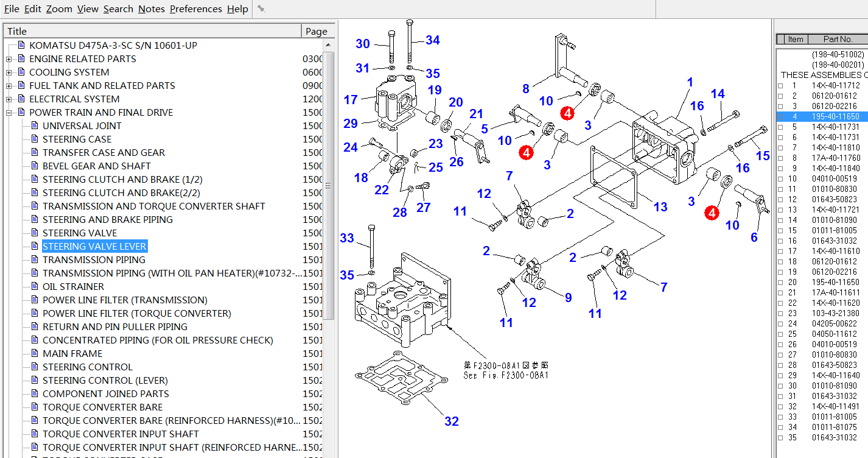Open the Search menu
Image resolution: width=868 pixels, height=458 pixels.
point(118,9)
